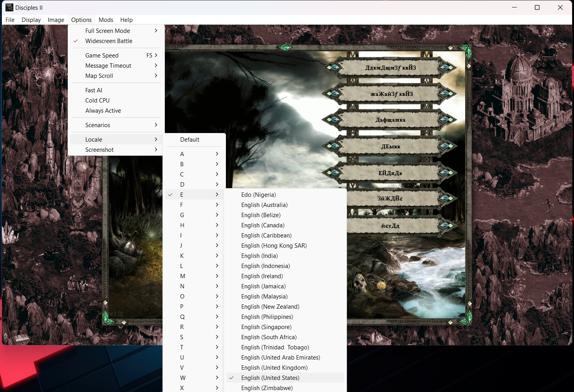The image size is (574, 392).
Task: Click the 'ЕЙДпДв' game menu button
Action: pos(390,173)
